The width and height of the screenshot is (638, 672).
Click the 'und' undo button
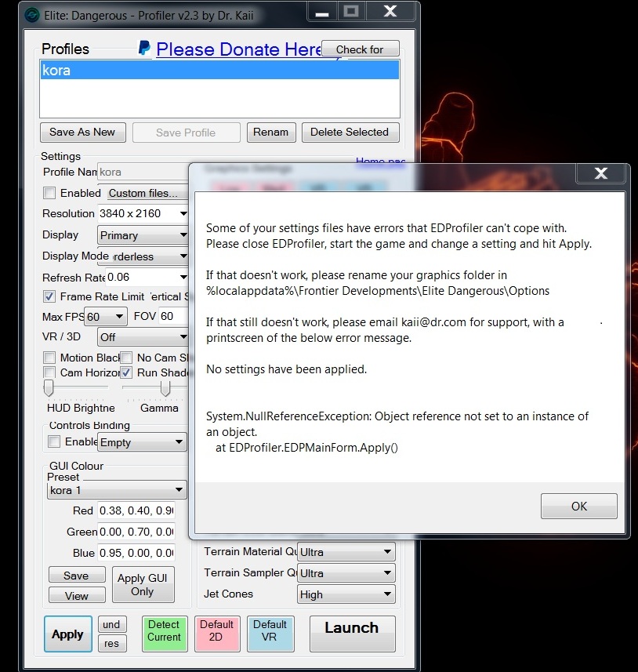click(112, 624)
